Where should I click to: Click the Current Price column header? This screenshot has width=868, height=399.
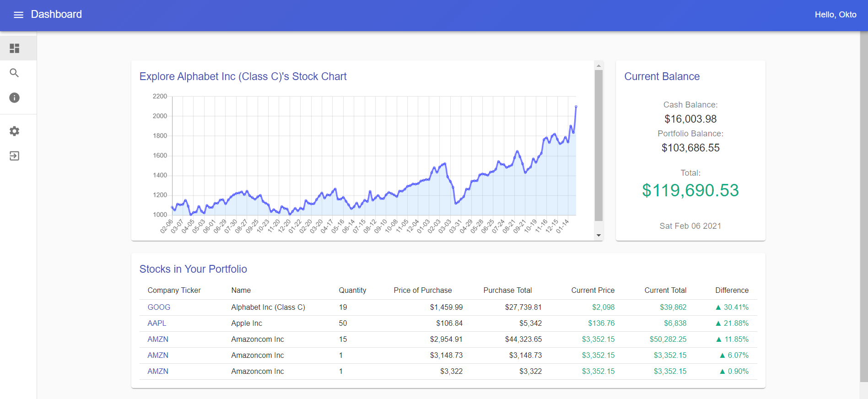coord(593,291)
